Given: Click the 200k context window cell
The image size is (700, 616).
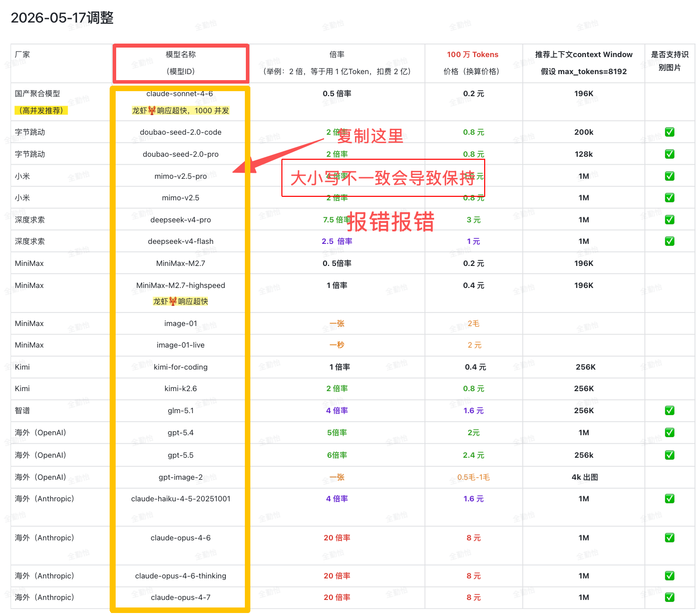Looking at the screenshot, I should point(584,132).
